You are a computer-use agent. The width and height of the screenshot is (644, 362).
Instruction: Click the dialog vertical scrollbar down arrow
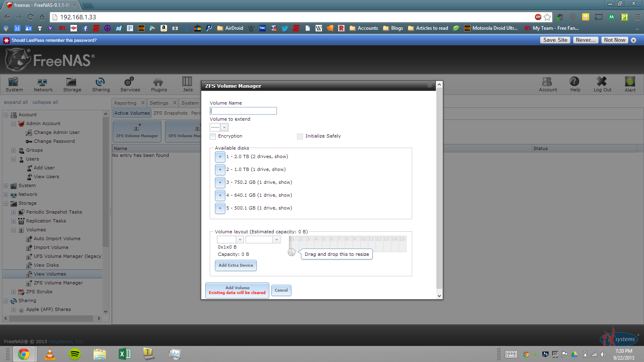point(439,296)
